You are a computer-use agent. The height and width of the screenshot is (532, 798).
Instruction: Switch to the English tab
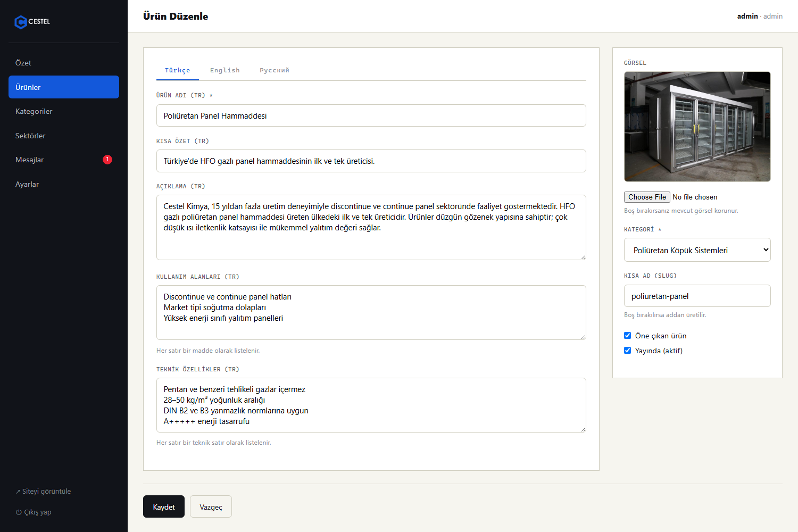point(225,70)
